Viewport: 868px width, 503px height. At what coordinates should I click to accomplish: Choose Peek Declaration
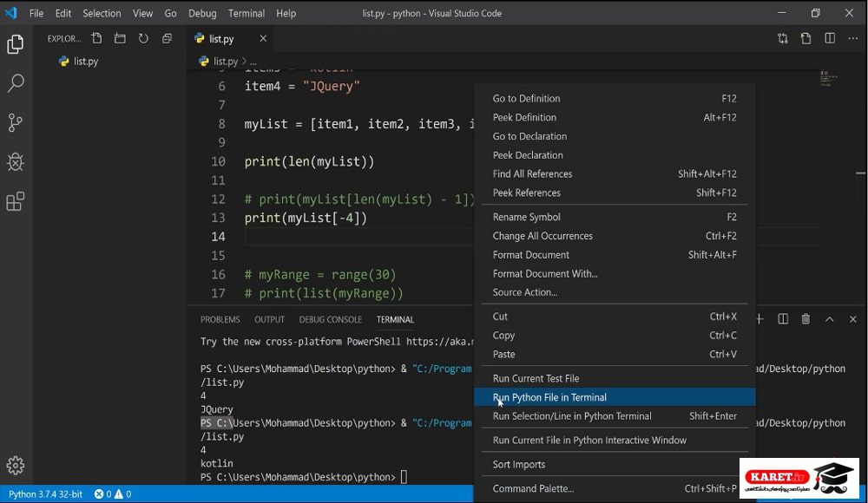[615, 155]
